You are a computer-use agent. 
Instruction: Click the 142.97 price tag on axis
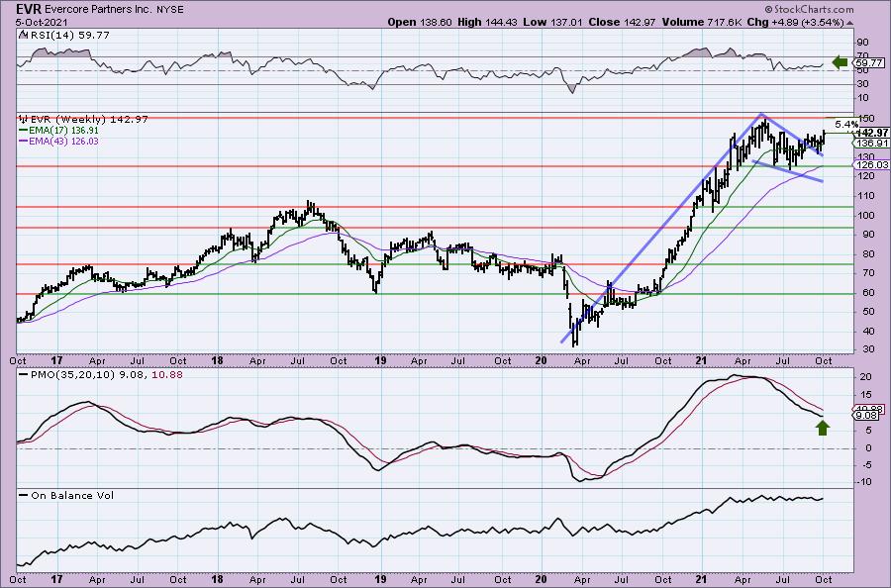point(873,133)
